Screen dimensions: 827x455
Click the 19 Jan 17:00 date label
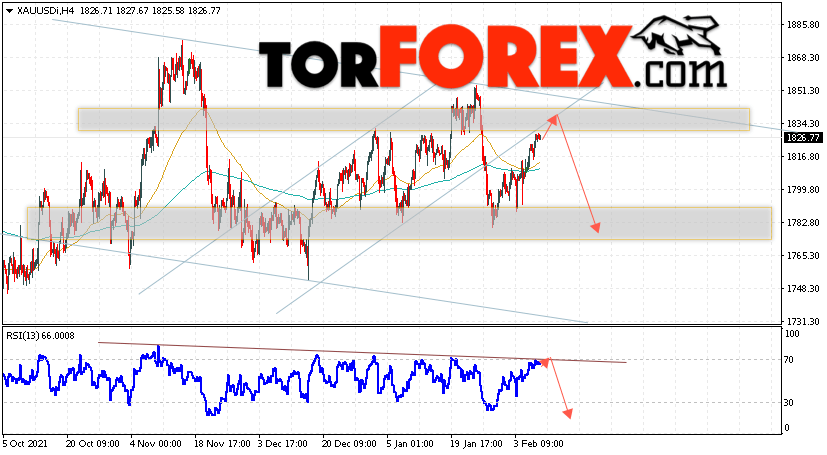pyautogui.click(x=477, y=444)
